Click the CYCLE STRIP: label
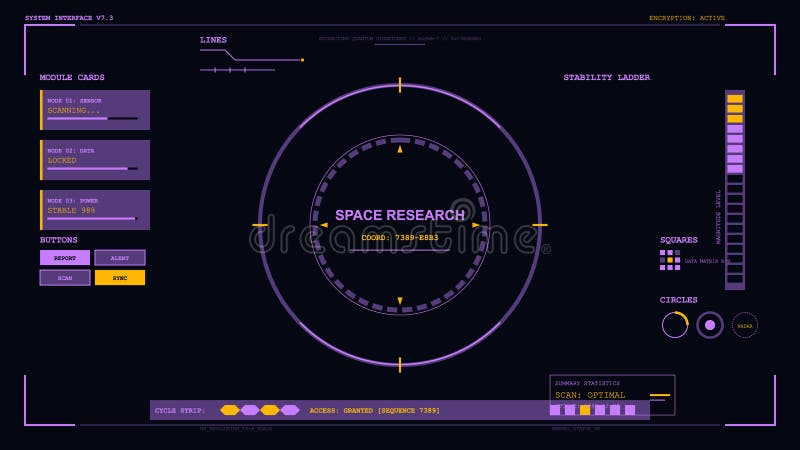The height and width of the screenshot is (450, 800). pos(180,410)
